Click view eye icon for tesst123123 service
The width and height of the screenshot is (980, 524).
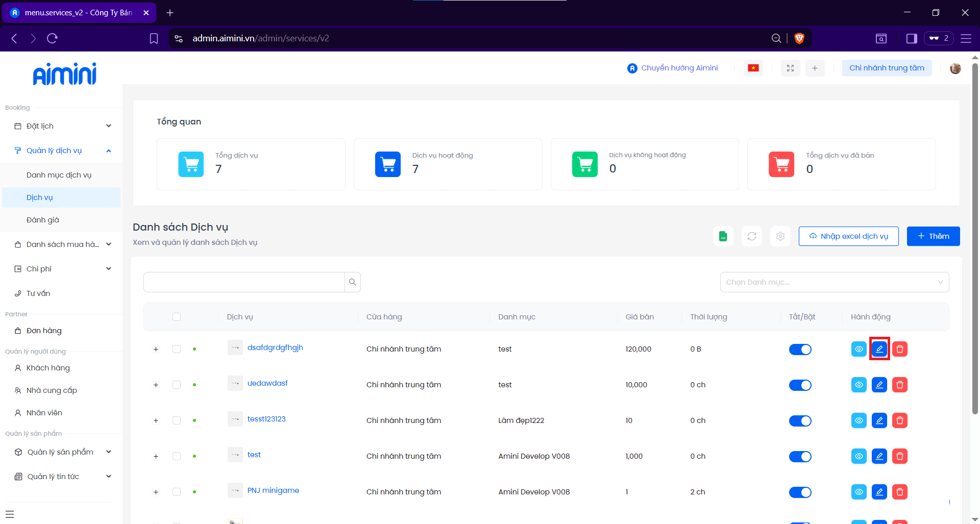[859, 420]
